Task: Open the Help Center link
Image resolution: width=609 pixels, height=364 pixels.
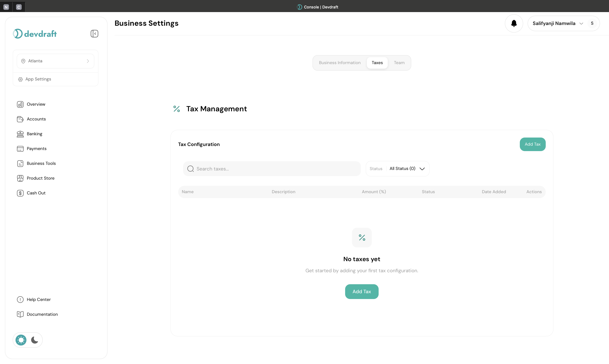Action: click(39, 299)
